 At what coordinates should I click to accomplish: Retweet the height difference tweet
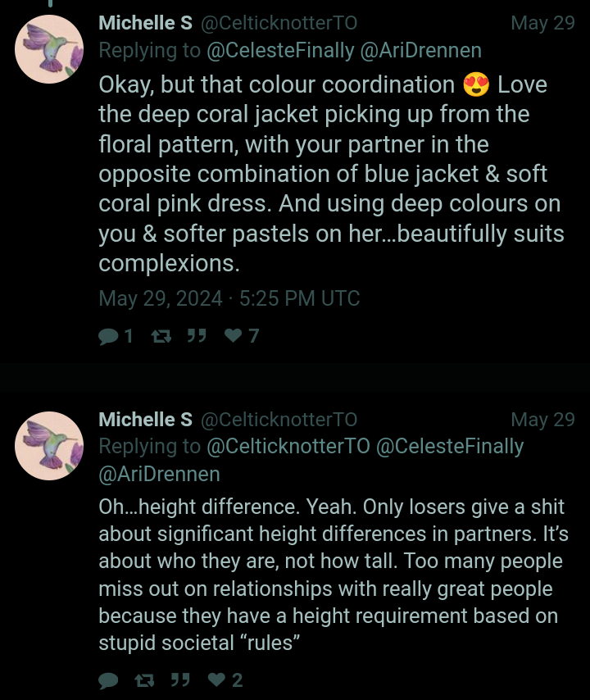pos(143,680)
